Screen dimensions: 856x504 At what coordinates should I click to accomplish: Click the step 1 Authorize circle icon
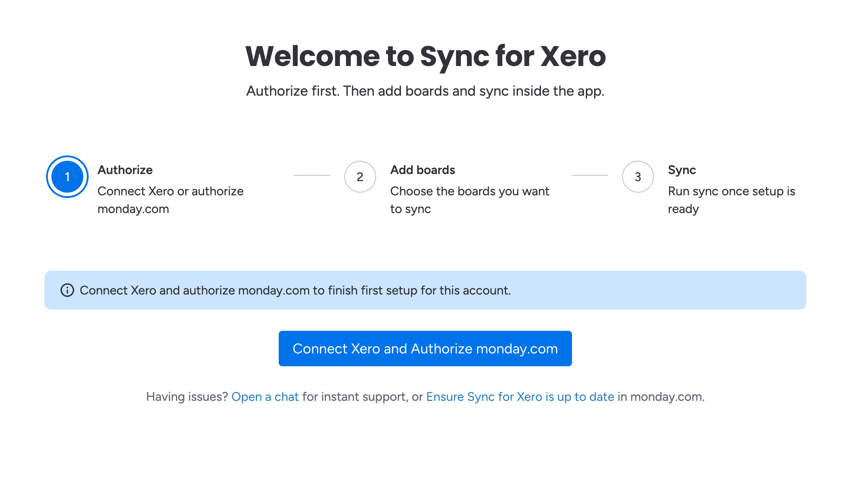tap(67, 177)
